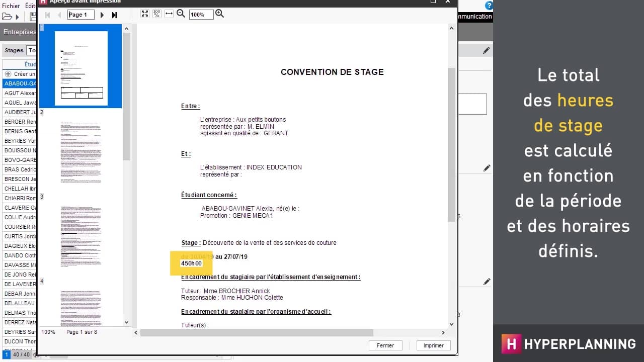Screen dimensions: 644x362
Task: Zoom in on the print preview
Action: tap(219, 14)
